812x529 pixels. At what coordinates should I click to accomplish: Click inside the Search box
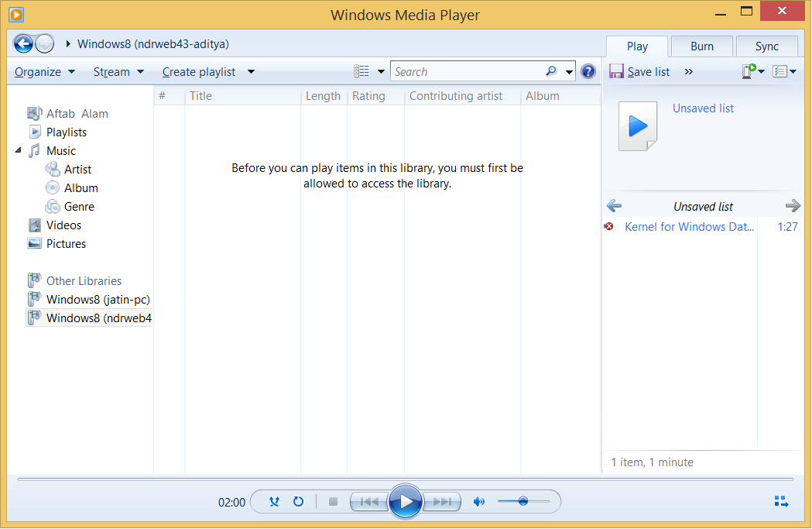[x=464, y=70]
